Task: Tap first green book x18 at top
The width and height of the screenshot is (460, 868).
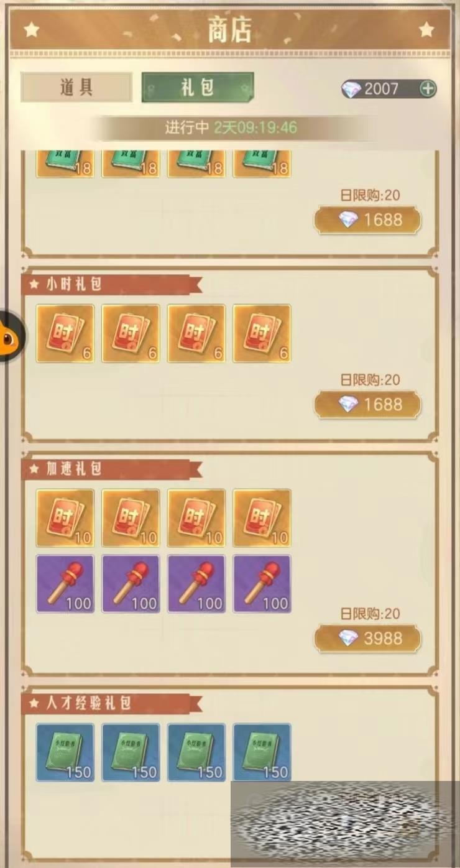Action: click(65, 164)
